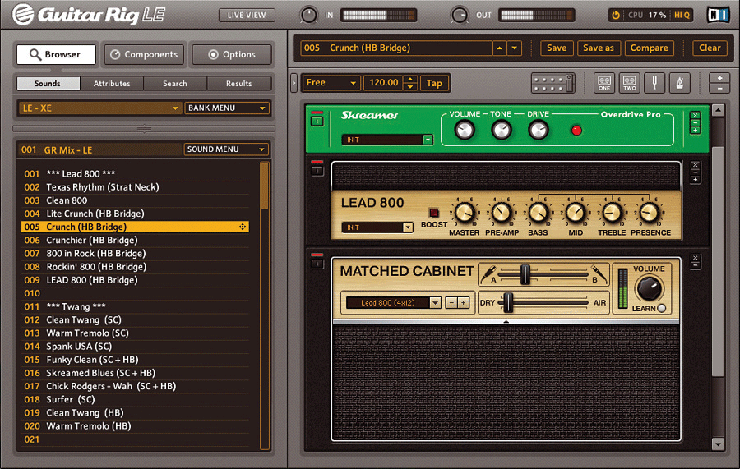Click the Guitar Rig LE logo

(x=89, y=15)
